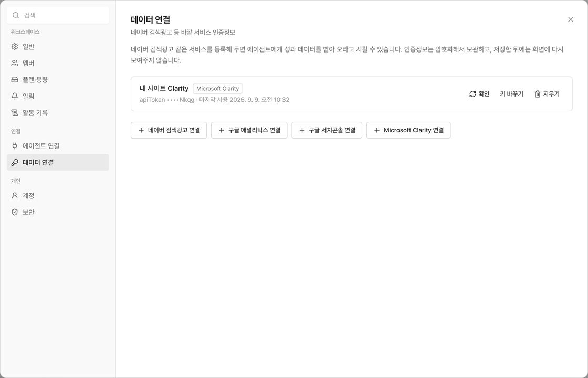This screenshot has width=588, height=378.
Task: Click the 내 사이트 Clarity connection name
Action: pos(164,89)
